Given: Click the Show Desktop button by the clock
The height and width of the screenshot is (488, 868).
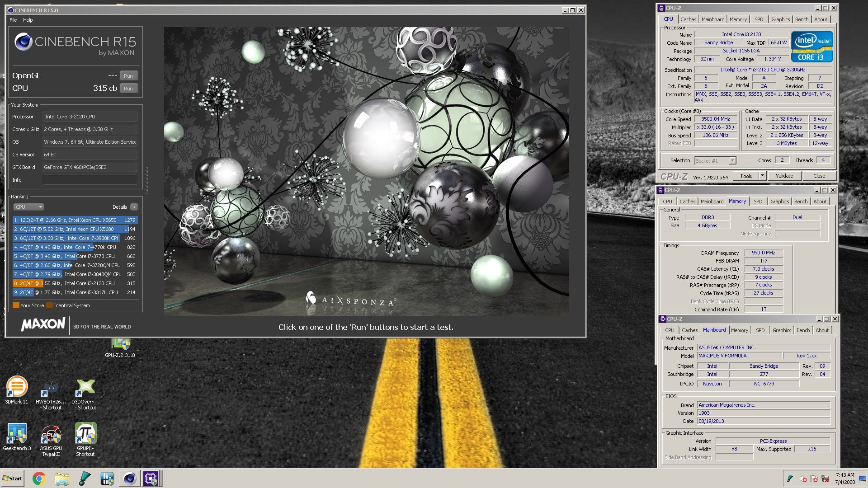Looking at the screenshot, I should coord(863,479).
